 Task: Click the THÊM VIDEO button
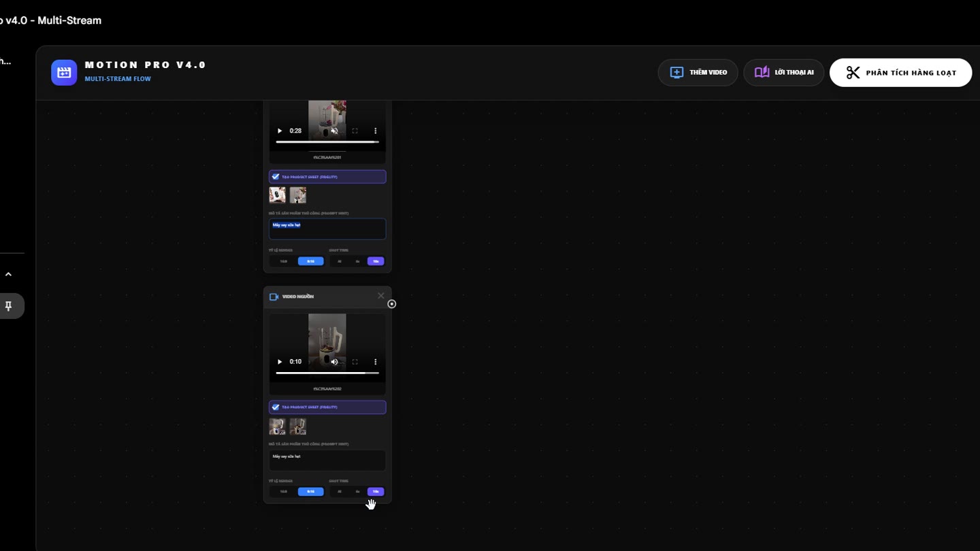[x=698, y=72]
